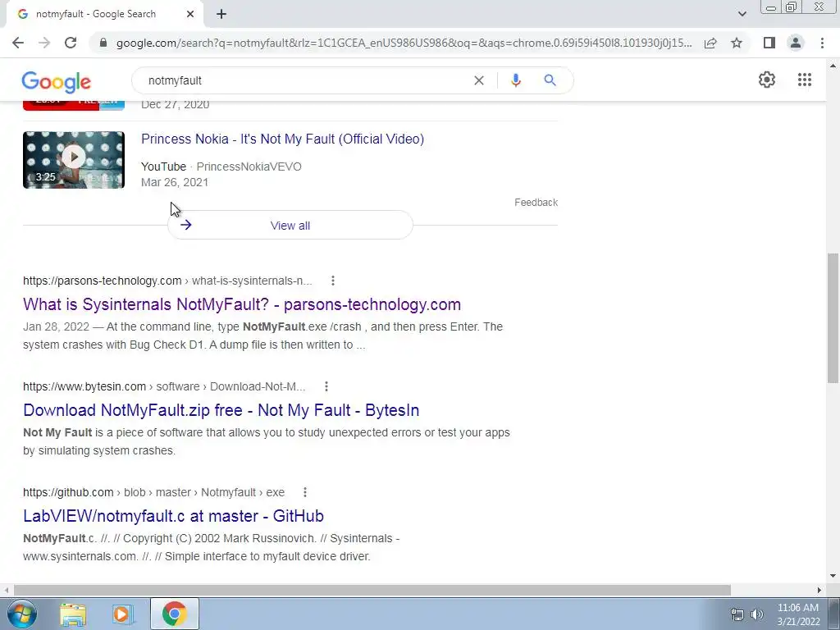Click the parsons-technology.com URL breadcrumb
The image size is (840, 630).
click(167, 281)
